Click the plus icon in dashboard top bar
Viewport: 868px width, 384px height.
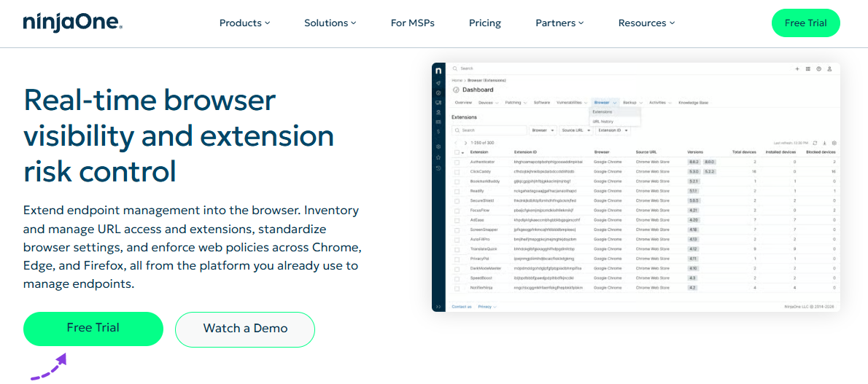(x=797, y=68)
